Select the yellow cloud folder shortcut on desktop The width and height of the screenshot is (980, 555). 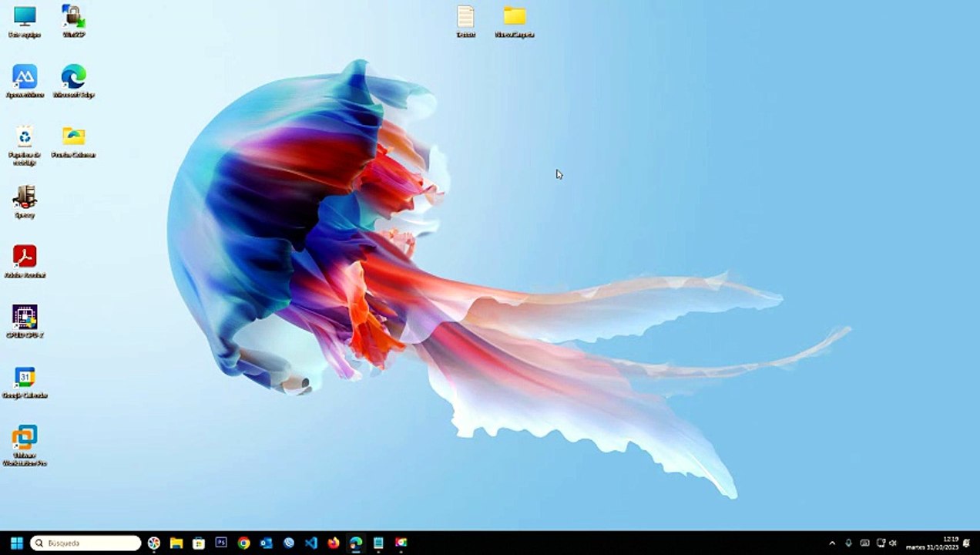(74, 142)
